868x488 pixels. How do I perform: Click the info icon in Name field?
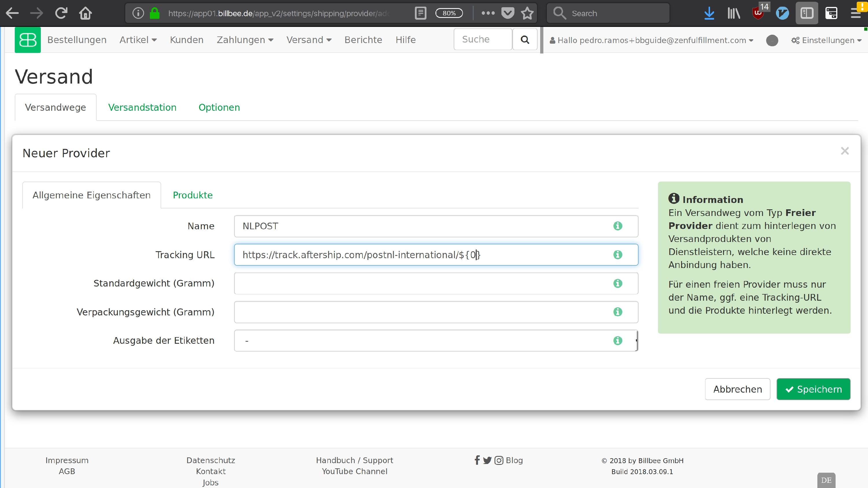(x=617, y=226)
